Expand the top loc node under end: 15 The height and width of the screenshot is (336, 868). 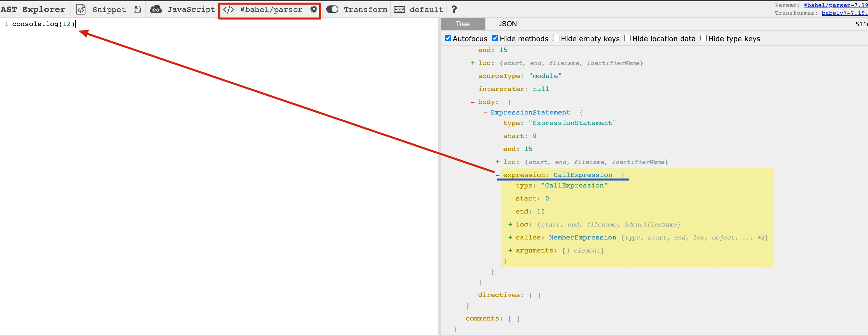(x=472, y=63)
